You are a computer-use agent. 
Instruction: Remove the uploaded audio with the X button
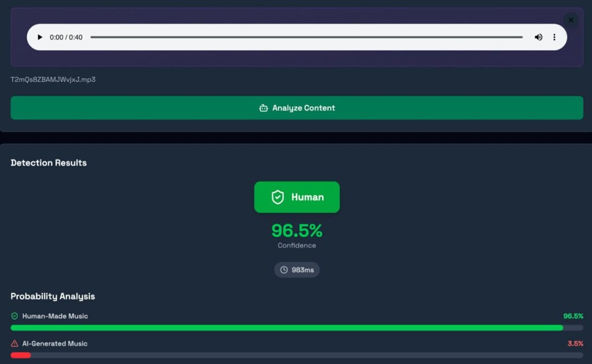click(x=571, y=20)
